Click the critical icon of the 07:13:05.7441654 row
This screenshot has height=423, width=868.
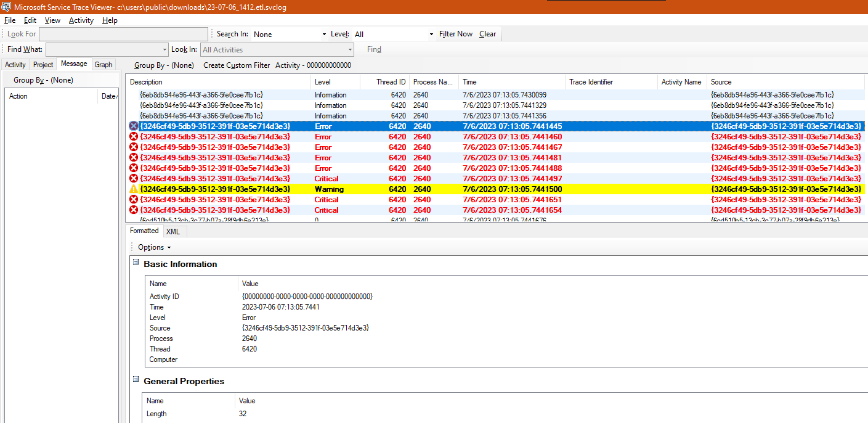(134, 210)
